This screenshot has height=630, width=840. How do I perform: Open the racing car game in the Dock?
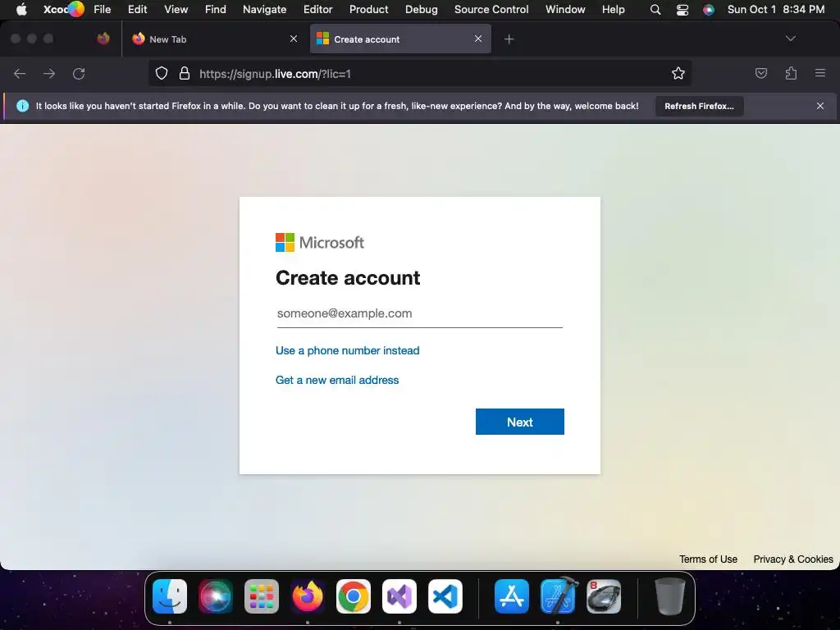click(x=604, y=596)
